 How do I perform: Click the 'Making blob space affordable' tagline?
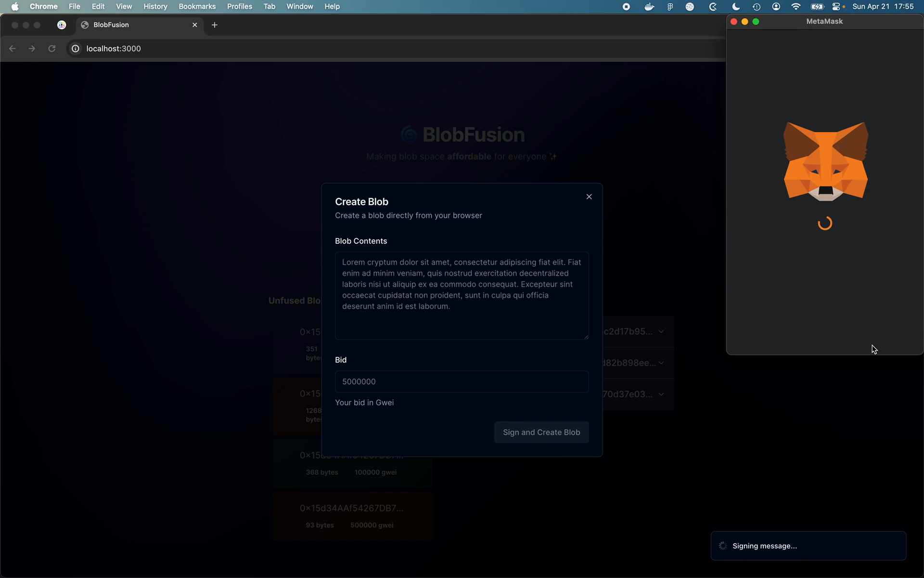coord(462,157)
